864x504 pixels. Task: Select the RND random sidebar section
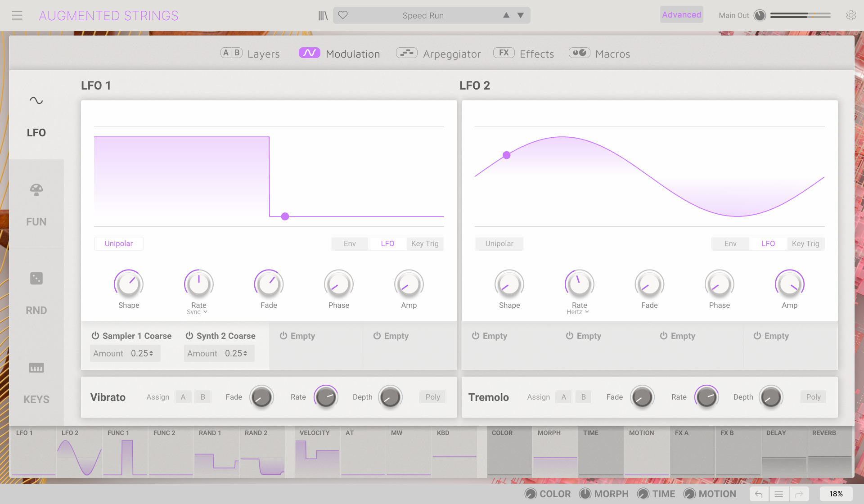click(36, 293)
